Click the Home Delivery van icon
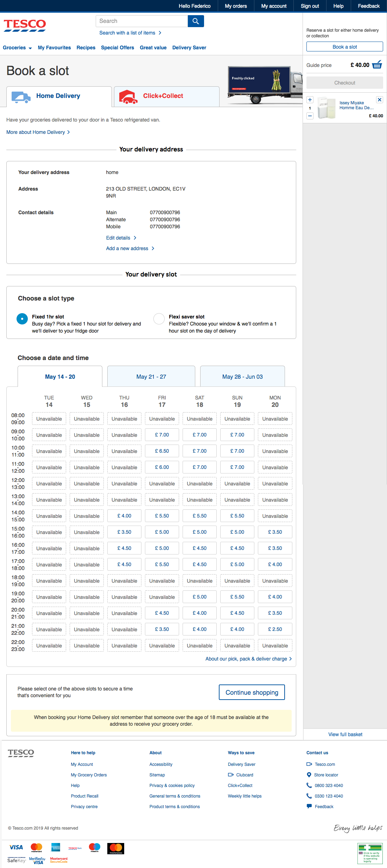 click(x=21, y=97)
